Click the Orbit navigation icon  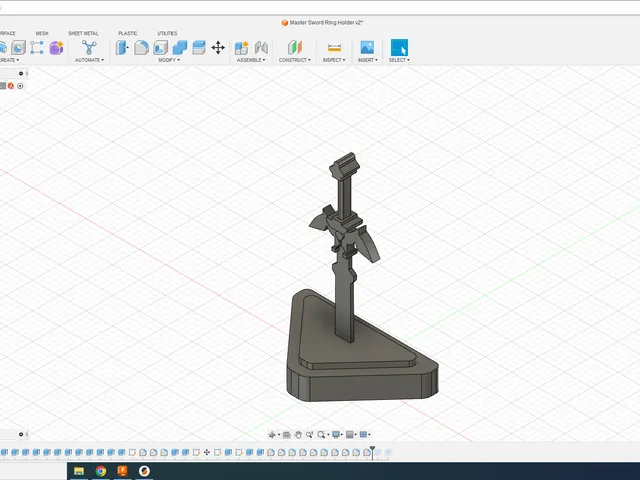pyautogui.click(x=272, y=435)
